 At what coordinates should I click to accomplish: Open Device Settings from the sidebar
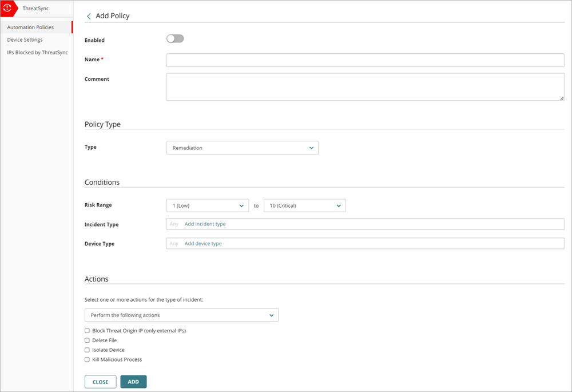pyautogui.click(x=25, y=39)
